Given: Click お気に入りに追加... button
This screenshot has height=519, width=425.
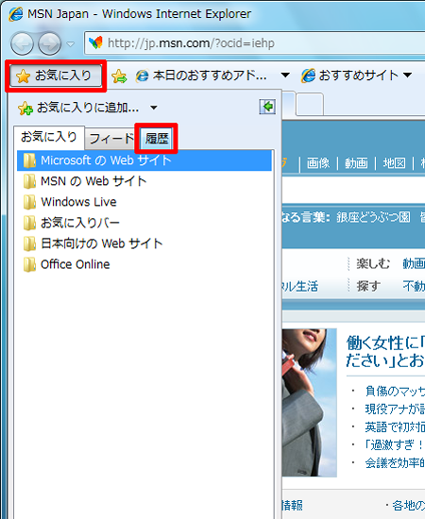Looking at the screenshot, I should click(79, 108).
